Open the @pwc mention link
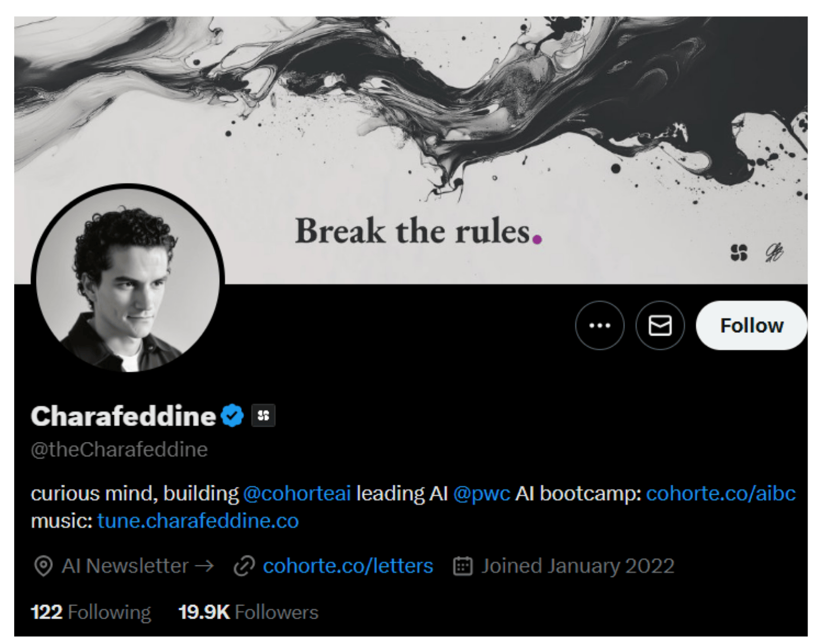825x644 pixels. coord(482,494)
